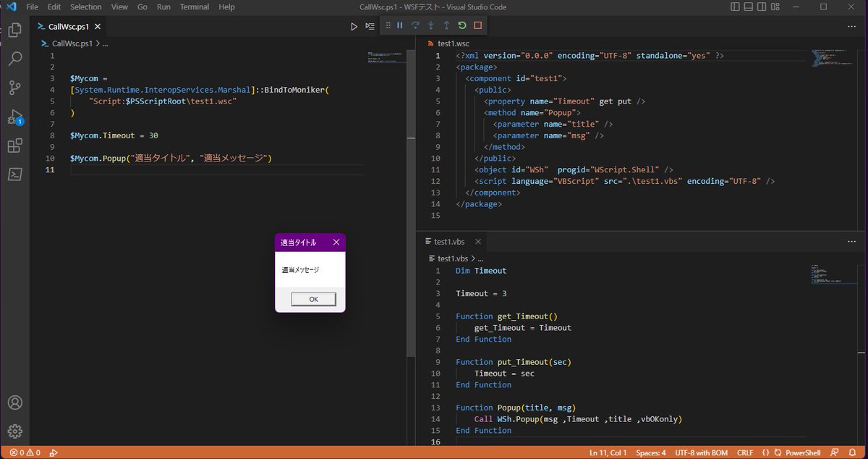This screenshot has height=459, width=868.
Task: Select the CallWsc.ps1 editor tab
Action: point(69,26)
